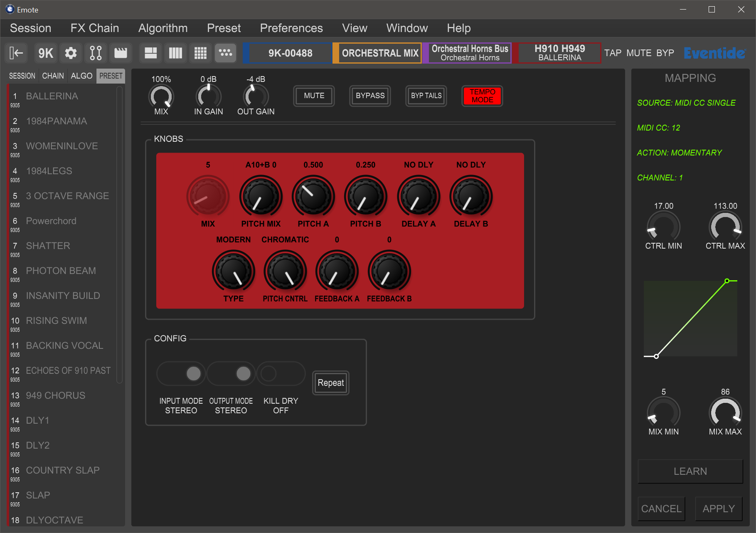Switch to the grid layout view icon
Viewport: 756px width, 533px height.
(200, 53)
